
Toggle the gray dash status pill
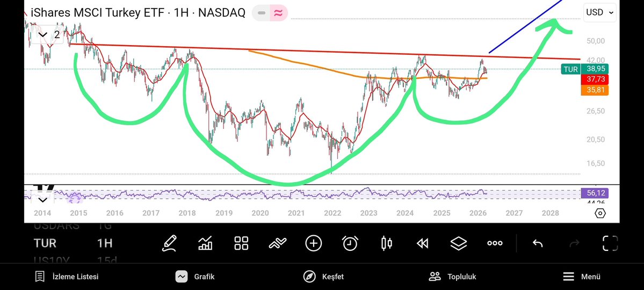[261, 13]
